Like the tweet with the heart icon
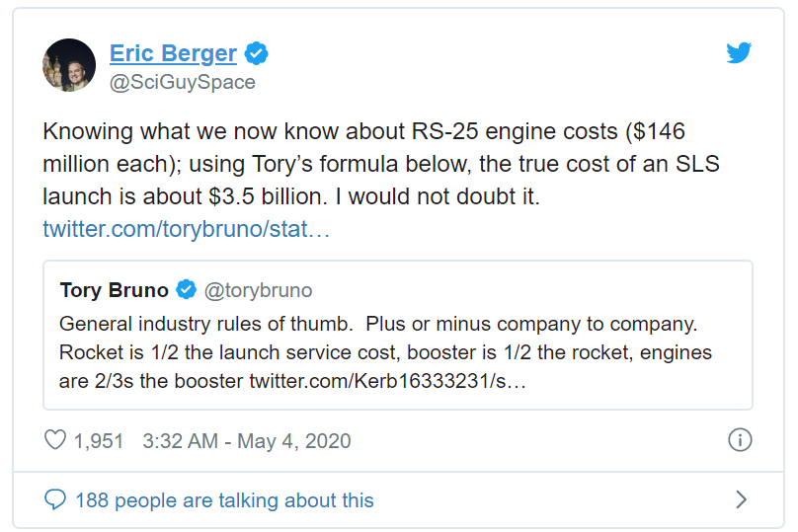This screenshot has width=798, height=532. (x=55, y=440)
